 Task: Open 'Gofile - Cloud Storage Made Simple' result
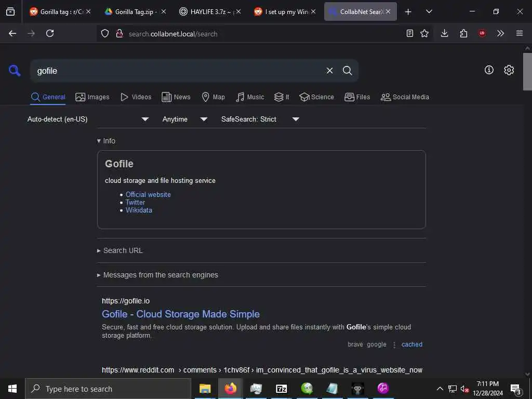point(181,314)
